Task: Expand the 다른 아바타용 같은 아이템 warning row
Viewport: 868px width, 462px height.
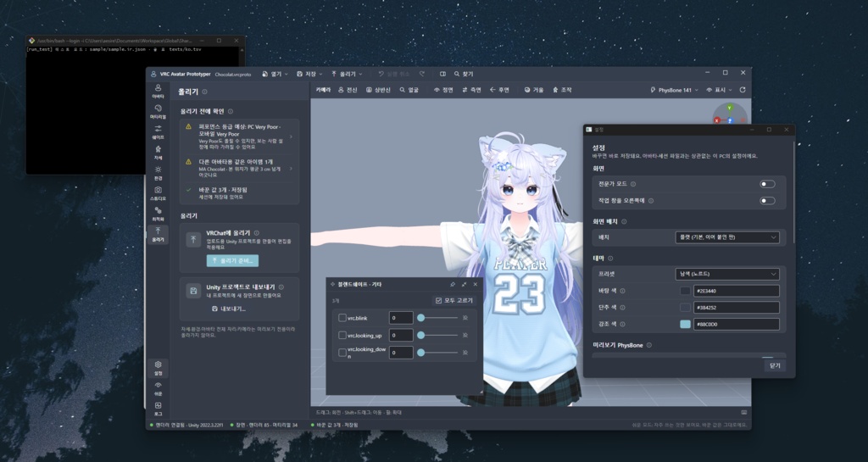Action: tap(239, 168)
